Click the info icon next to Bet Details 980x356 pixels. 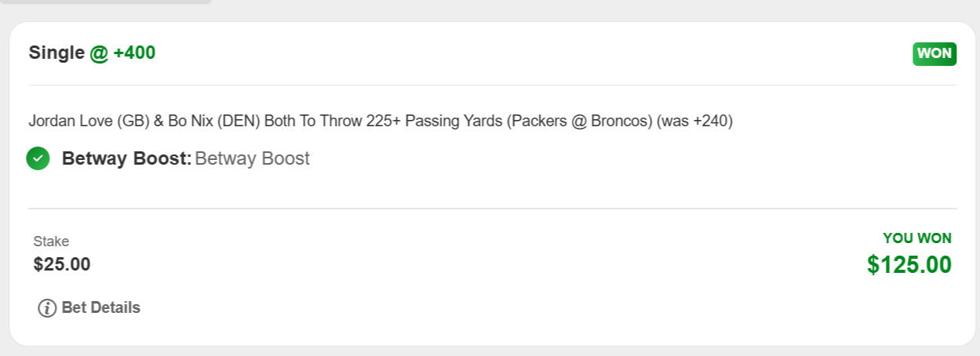click(47, 308)
